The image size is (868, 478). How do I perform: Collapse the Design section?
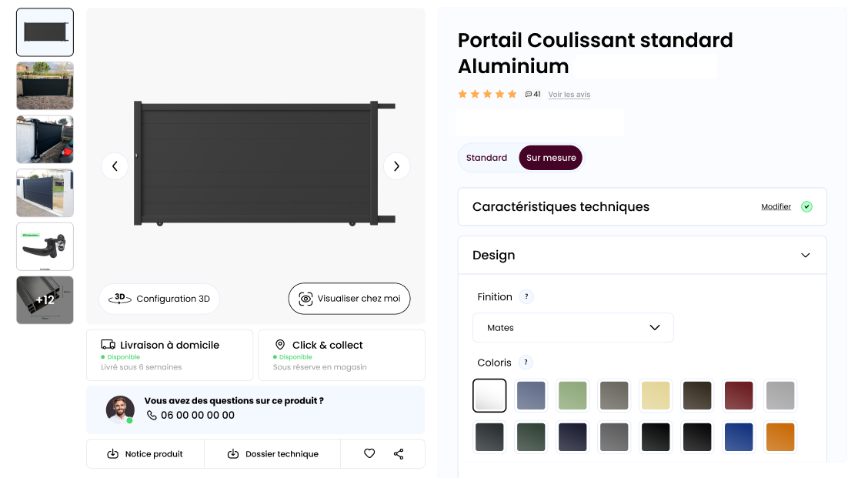pos(806,255)
